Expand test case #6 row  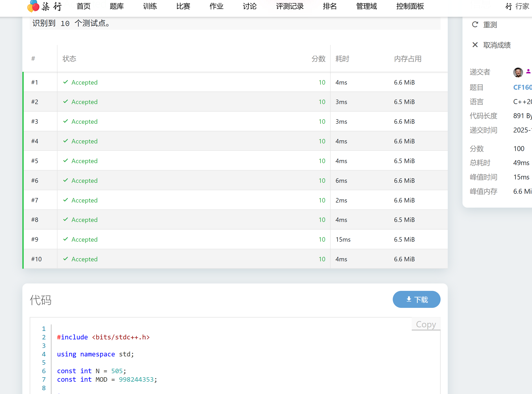84,181
